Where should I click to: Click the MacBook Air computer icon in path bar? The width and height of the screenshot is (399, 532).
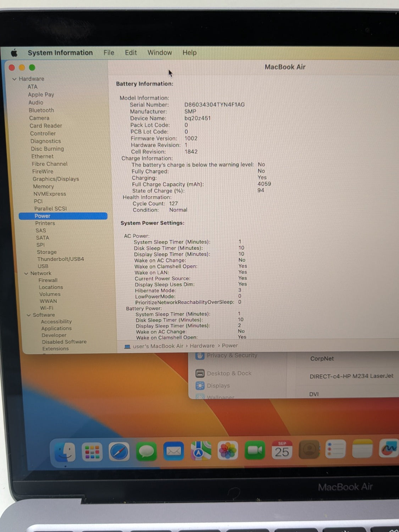coord(127,347)
